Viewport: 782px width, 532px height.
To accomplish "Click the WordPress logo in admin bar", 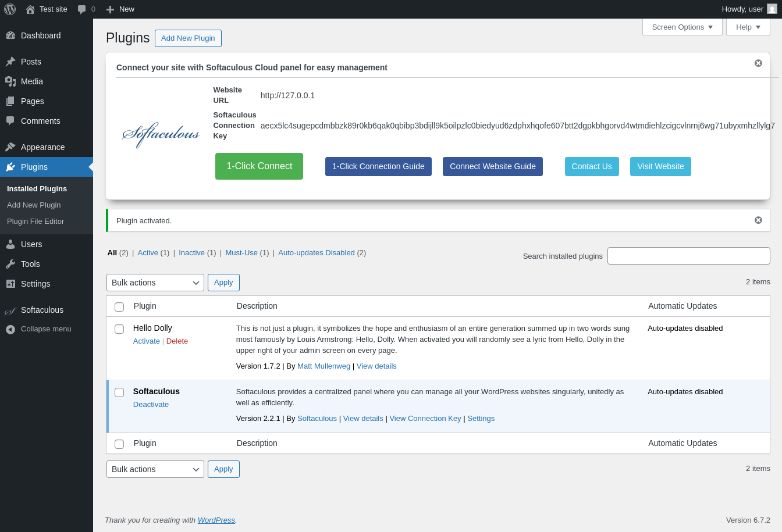I will (10, 9).
